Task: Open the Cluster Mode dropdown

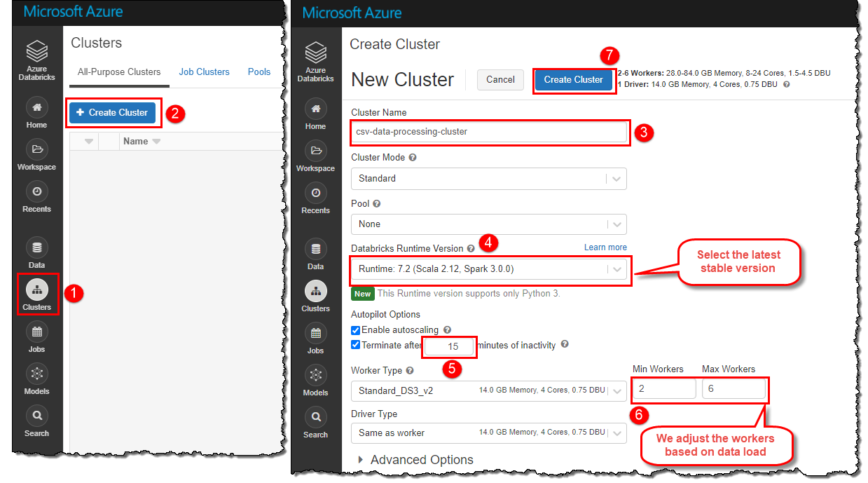Action: (x=489, y=179)
